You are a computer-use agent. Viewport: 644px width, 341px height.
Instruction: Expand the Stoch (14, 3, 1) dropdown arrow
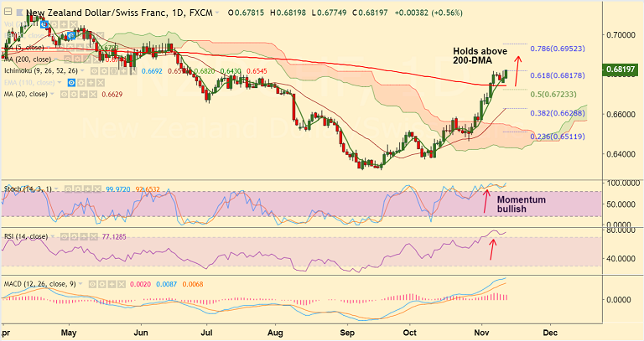click(x=56, y=189)
